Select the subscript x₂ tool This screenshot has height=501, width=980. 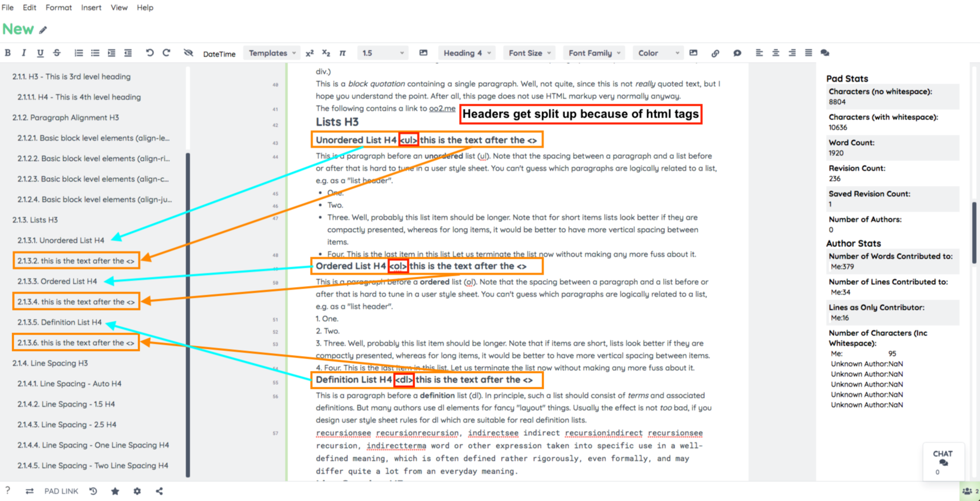click(x=326, y=53)
